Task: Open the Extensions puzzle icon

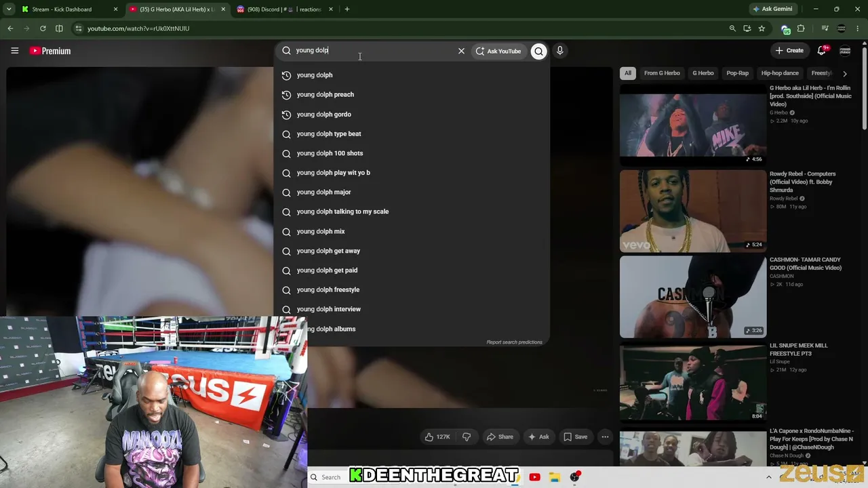Action: 801,28
